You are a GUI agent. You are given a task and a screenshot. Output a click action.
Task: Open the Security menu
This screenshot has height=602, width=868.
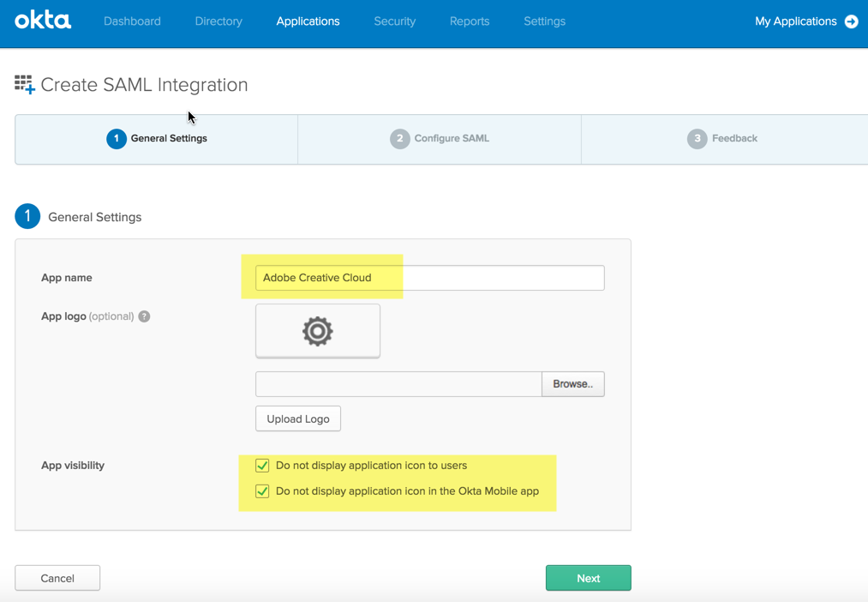(394, 21)
